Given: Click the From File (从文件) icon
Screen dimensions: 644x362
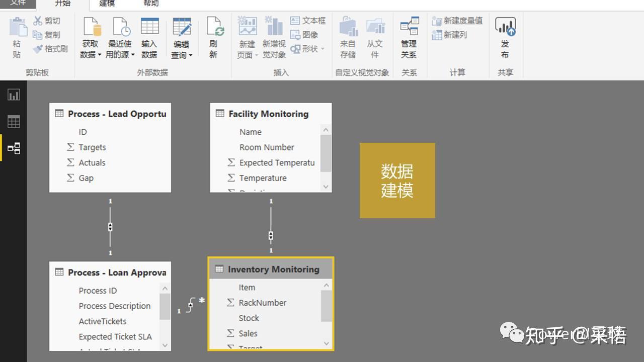Looking at the screenshot, I should [375, 26].
